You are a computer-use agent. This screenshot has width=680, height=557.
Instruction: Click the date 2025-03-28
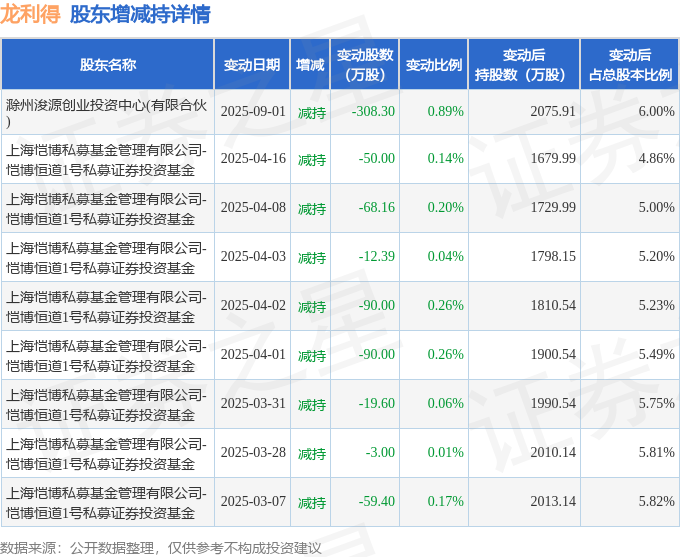[253, 452]
